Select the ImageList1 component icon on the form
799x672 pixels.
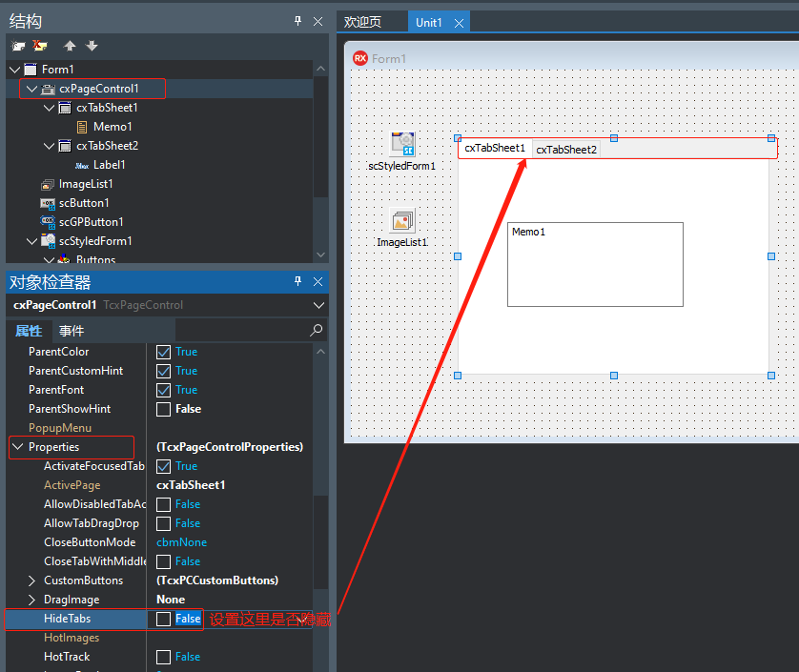click(x=402, y=220)
